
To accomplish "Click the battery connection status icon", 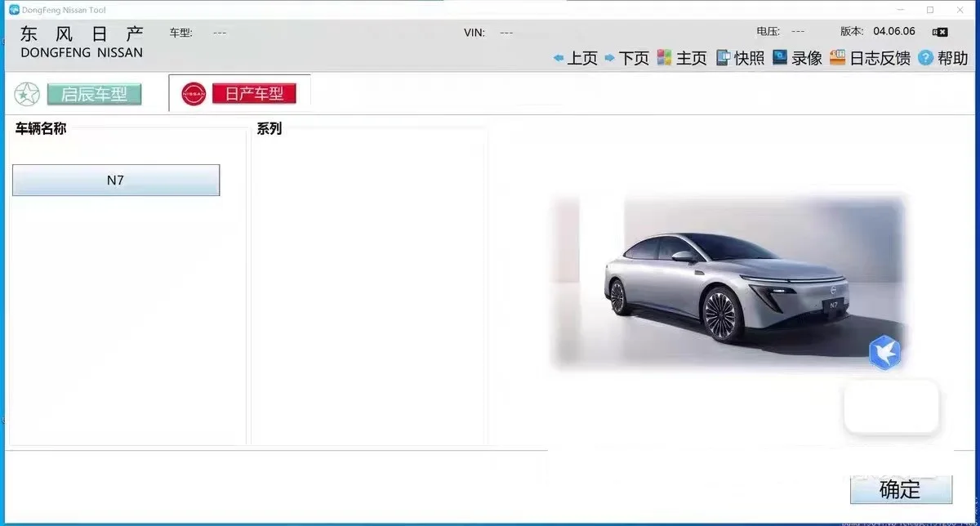I will tap(940, 32).
